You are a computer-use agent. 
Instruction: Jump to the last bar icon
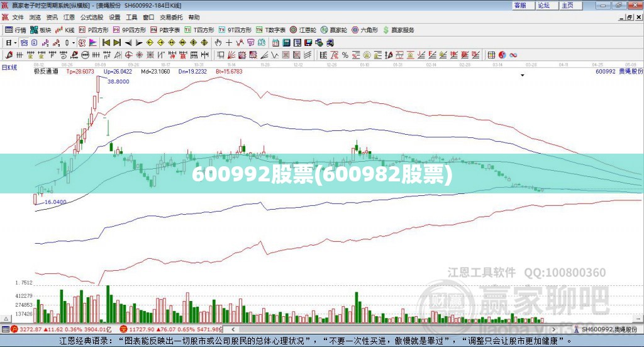(x=117, y=43)
